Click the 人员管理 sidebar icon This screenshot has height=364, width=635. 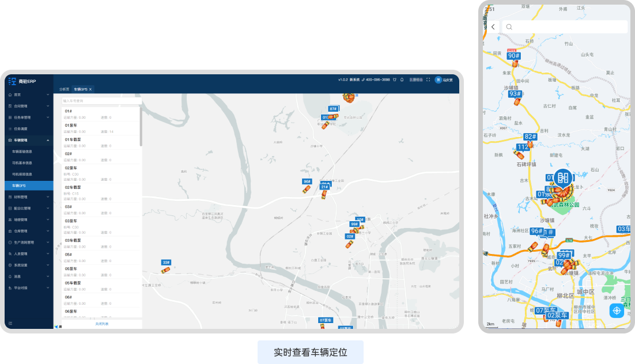pyautogui.click(x=10, y=253)
